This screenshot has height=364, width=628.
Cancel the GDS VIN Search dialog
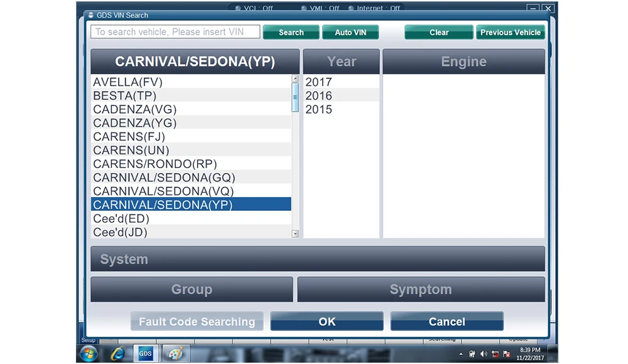pyautogui.click(x=447, y=321)
